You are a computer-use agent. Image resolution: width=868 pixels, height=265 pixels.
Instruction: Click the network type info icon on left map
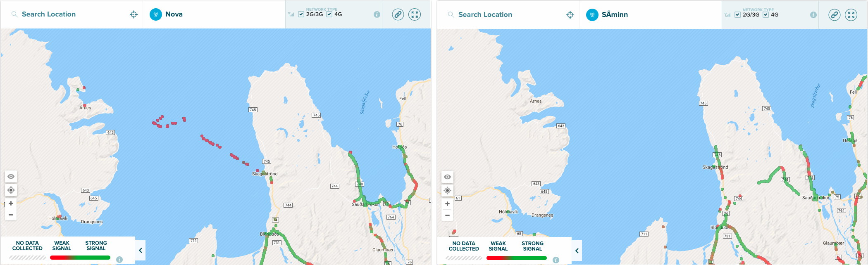pos(377,14)
